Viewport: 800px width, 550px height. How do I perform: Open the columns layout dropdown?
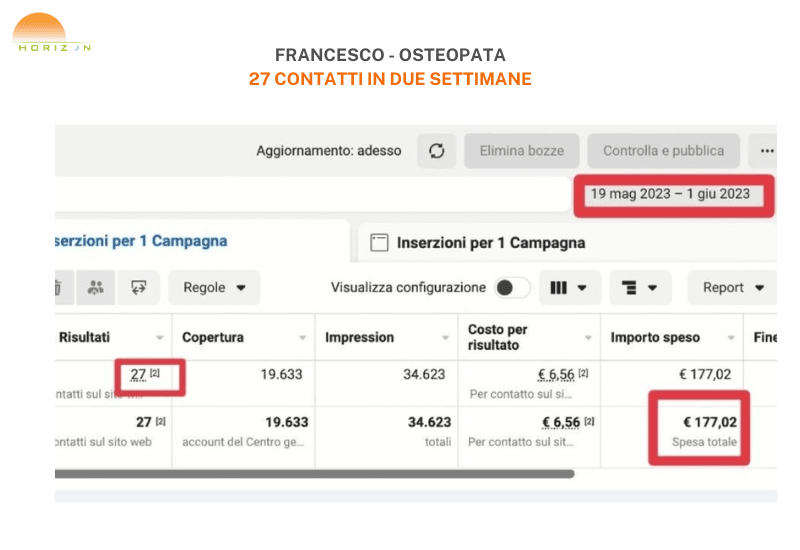570,288
